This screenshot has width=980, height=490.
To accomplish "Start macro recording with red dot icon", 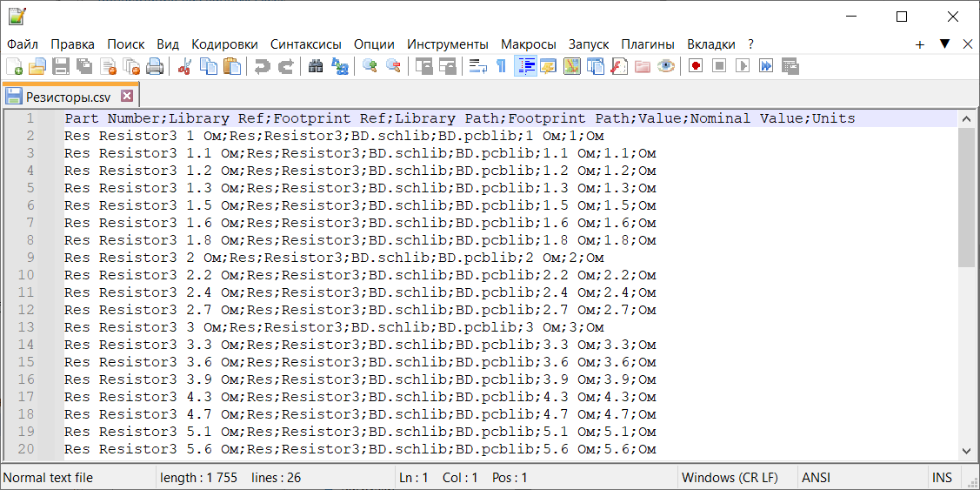I will click(x=695, y=66).
